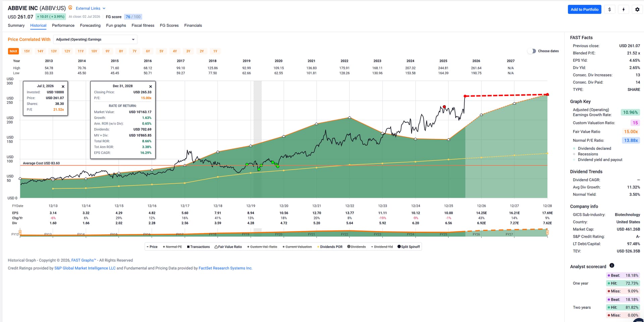Click the orange badge next to ticker

coord(70,8)
